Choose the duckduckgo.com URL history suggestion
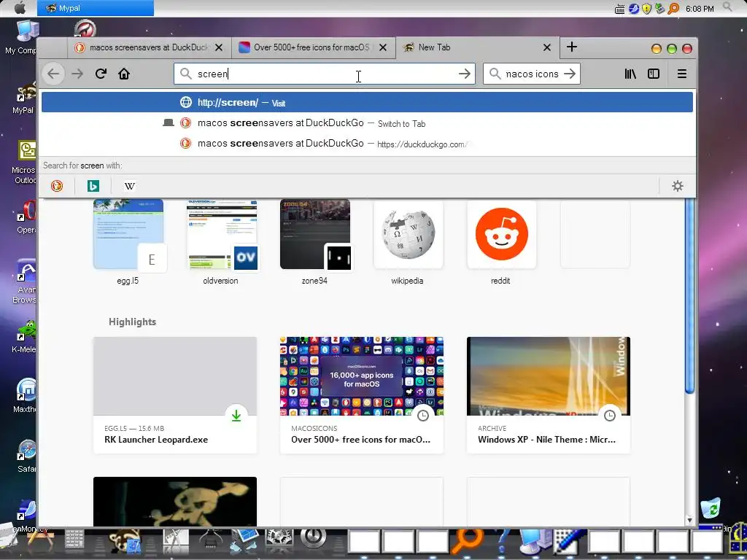This screenshot has width=747, height=560. tap(367, 144)
